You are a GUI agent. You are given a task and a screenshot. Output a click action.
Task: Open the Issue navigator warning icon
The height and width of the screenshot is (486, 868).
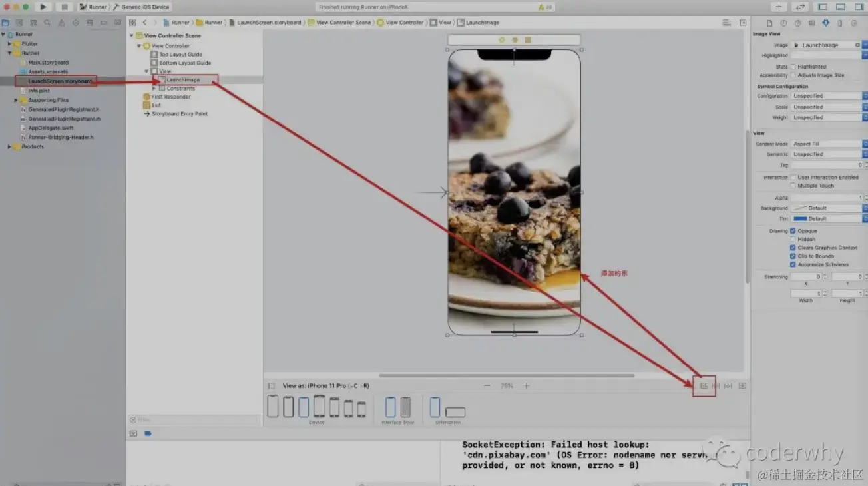(x=61, y=23)
